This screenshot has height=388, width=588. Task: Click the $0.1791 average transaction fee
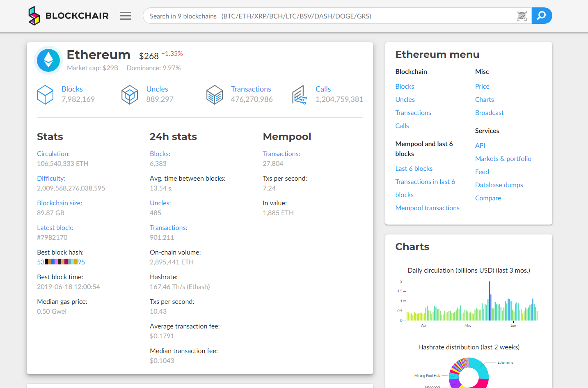click(162, 336)
